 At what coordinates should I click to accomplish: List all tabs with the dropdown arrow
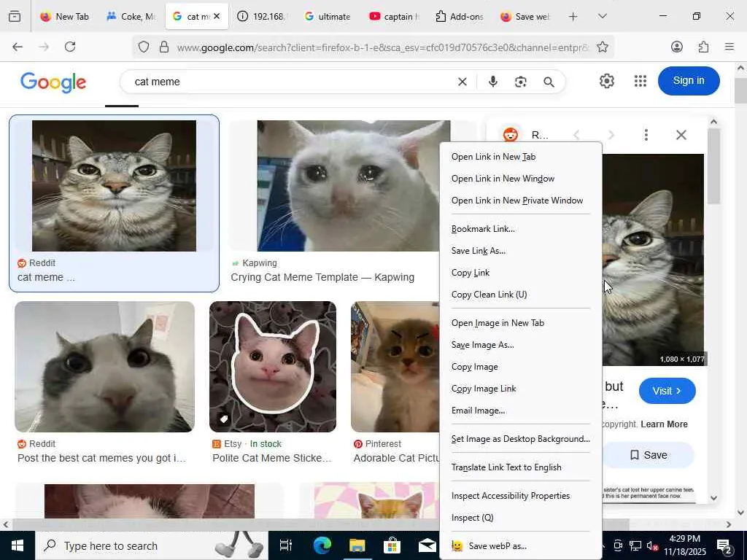pos(602,17)
